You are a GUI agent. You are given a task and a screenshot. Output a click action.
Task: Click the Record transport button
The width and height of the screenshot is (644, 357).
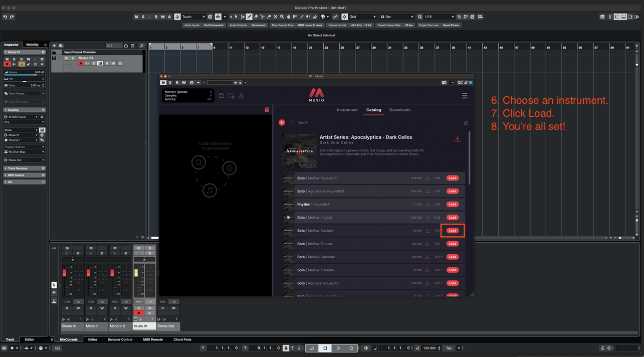pos(351,348)
